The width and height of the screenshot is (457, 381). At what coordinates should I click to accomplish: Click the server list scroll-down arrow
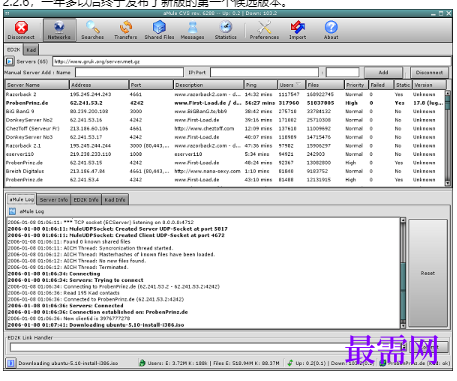coord(448,183)
